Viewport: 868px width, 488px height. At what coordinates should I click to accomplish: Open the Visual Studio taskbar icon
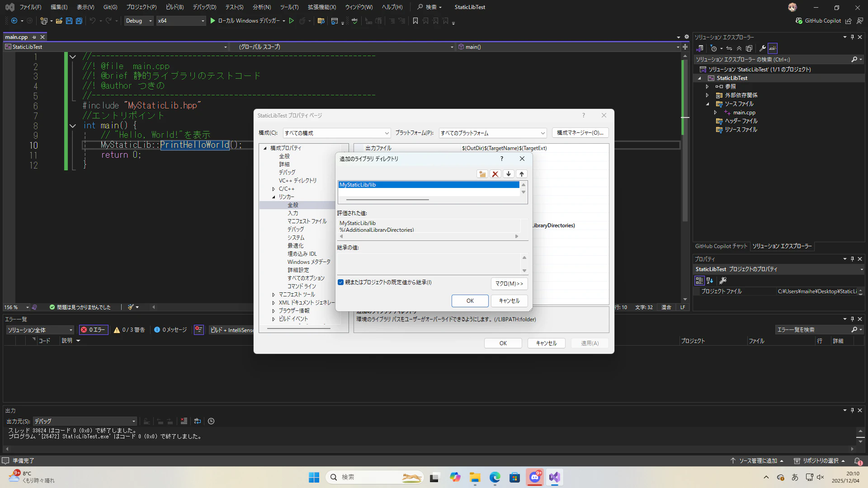click(x=555, y=477)
